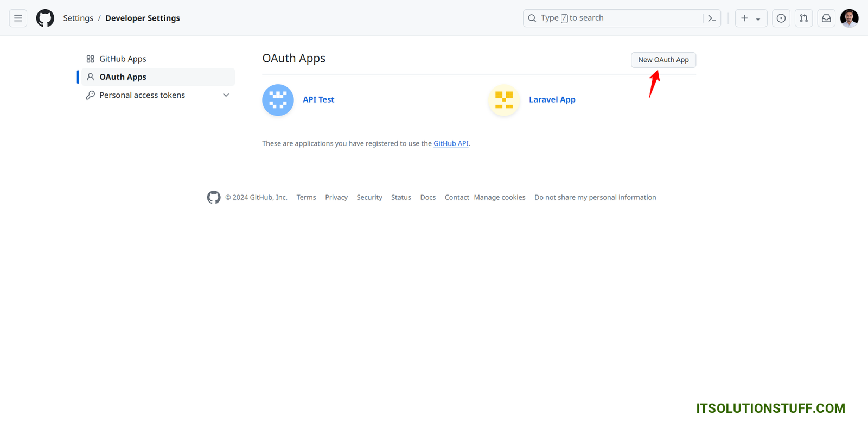
Task: Open the notifications inbox icon
Action: 826,18
